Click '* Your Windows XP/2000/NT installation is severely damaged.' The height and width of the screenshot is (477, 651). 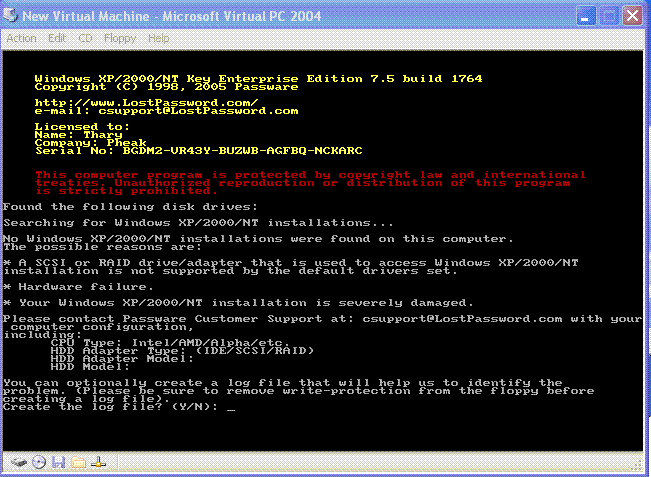coord(238,303)
